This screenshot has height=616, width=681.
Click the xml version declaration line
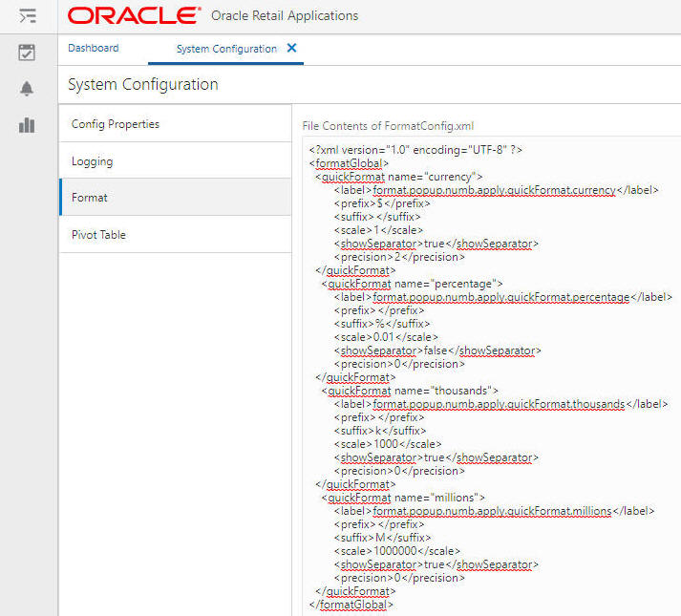coord(415,150)
